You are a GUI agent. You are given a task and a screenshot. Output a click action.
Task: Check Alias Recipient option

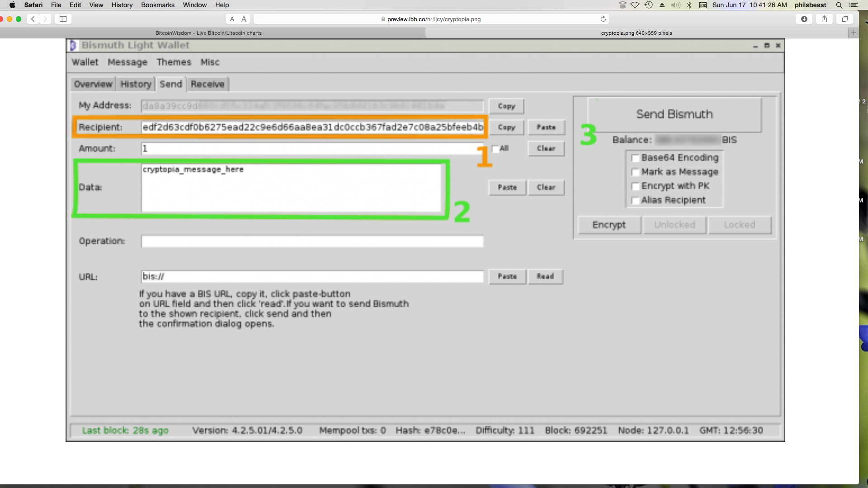[635, 200]
